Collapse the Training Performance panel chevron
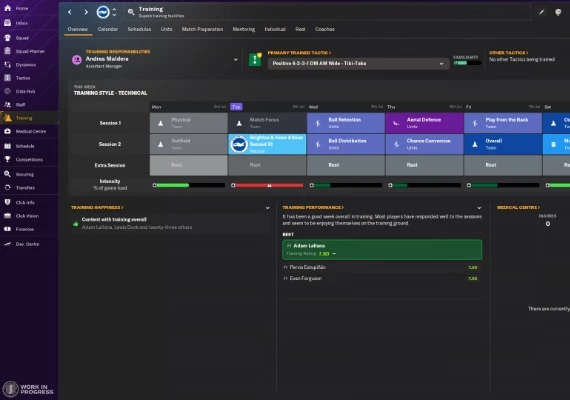 click(479, 208)
